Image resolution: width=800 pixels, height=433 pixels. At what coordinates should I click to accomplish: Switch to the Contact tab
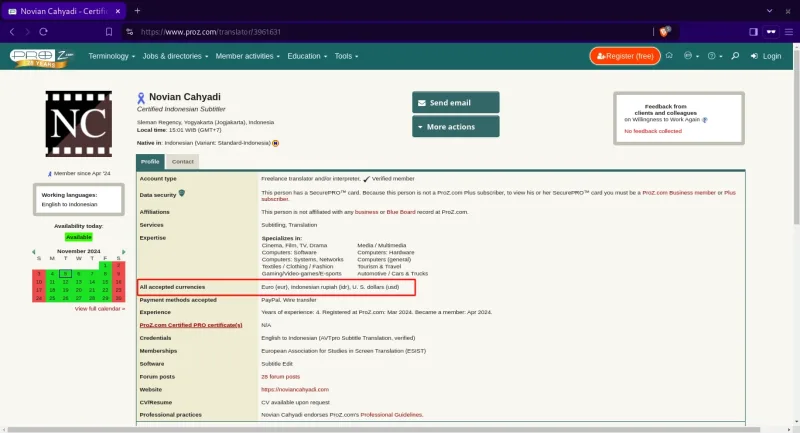coord(182,162)
